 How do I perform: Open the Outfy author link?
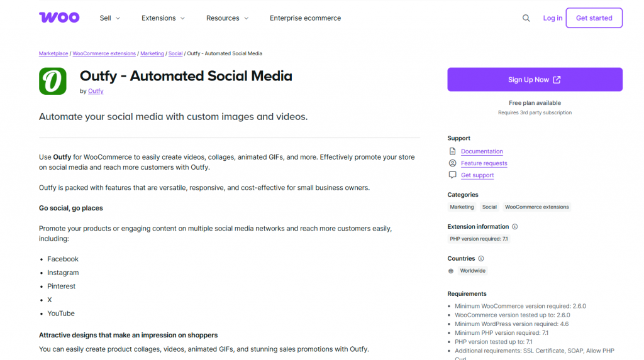click(96, 91)
